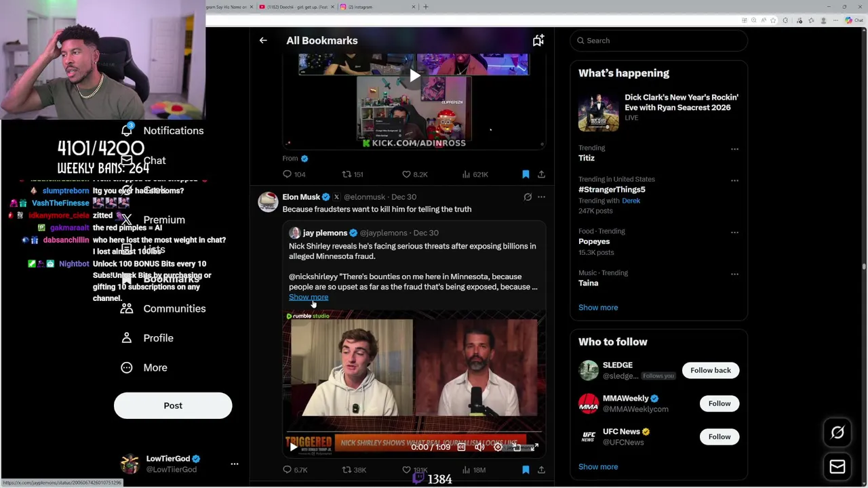Image resolution: width=868 pixels, height=488 pixels.
Task: Remove bookmark on the 621K views post
Action: click(526, 174)
